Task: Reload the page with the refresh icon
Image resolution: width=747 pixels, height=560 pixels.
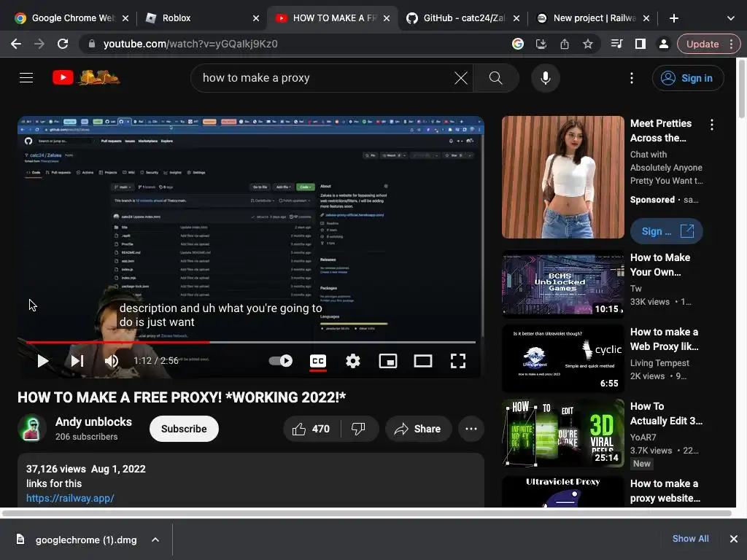Action: pyautogui.click(x=63, y=44)
